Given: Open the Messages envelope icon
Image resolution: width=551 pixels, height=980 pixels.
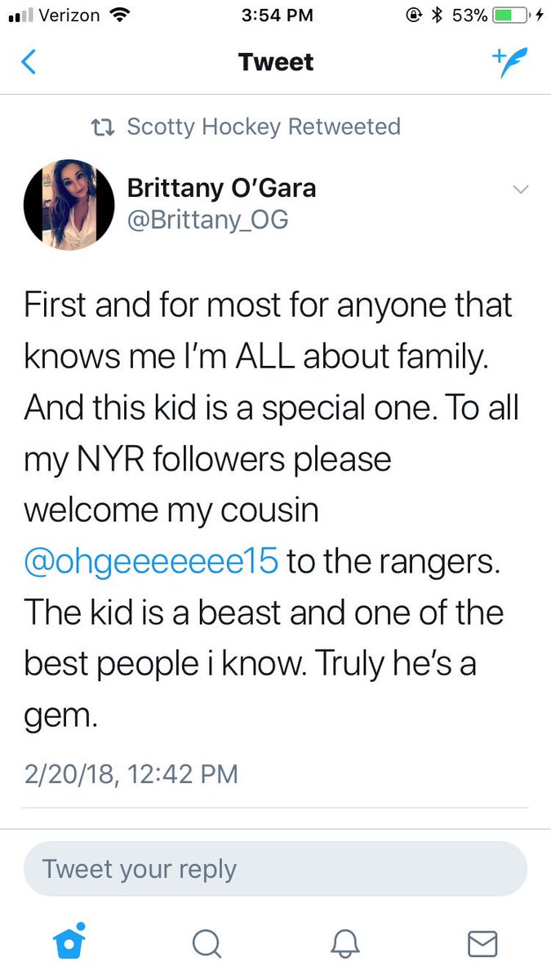Looking at the screenshot, I should tap(482, 944).
